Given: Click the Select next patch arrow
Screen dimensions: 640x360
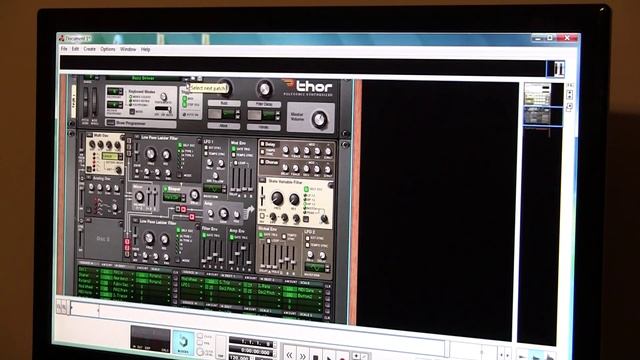Looking at the screenshot, I should [187, 79].
